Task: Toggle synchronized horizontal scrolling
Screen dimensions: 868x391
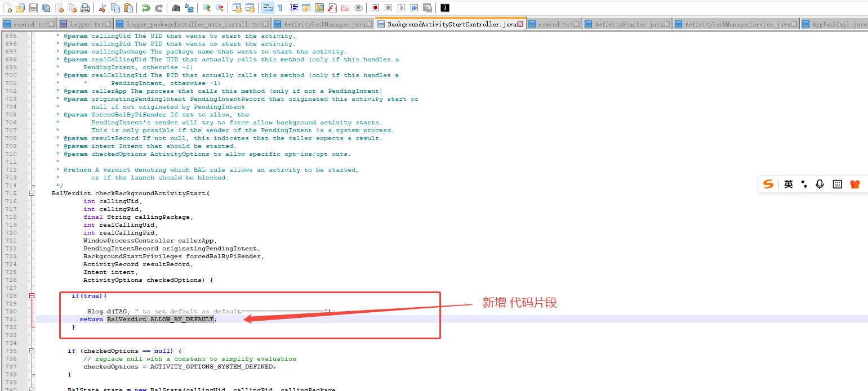Action: tap(250, 8)
